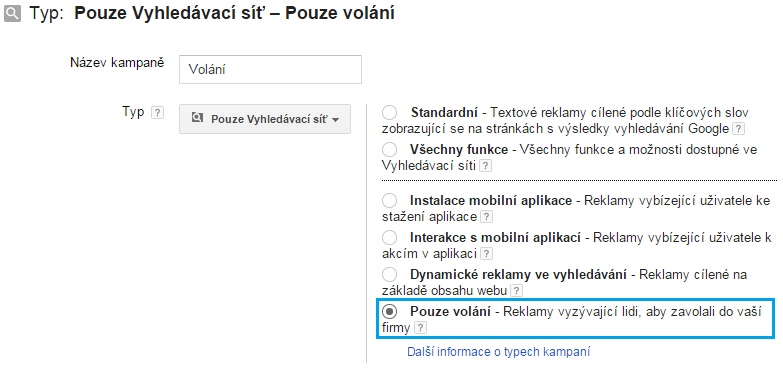The height and width of the screenshot is (373, 783).
Task: Open help icon next to Typ label
Action: click(157, 112)
